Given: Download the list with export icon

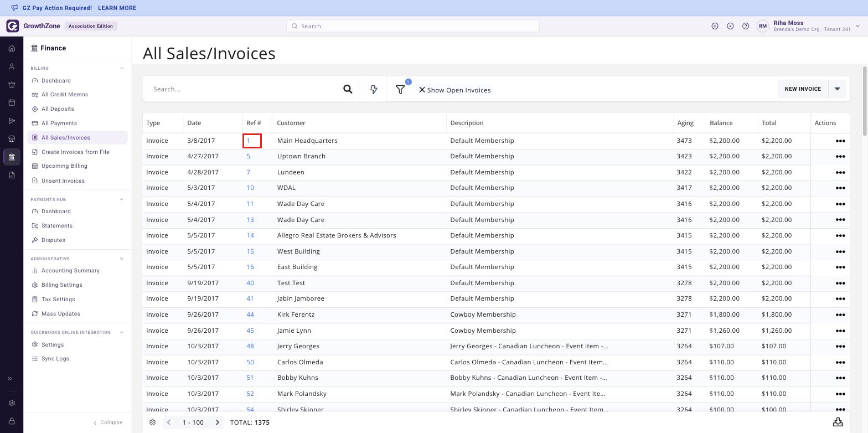Looking at the screenshot, I should 838,422.
